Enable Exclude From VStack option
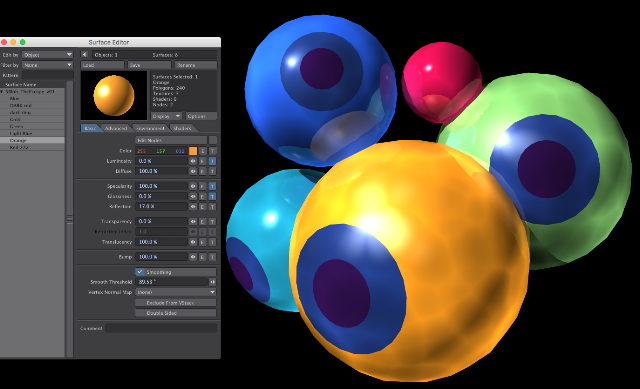 [x=176, y=303]
